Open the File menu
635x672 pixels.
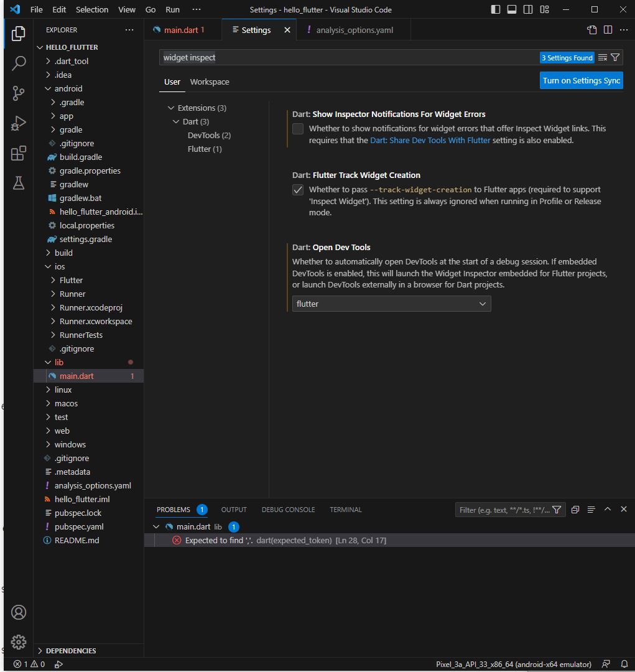tap(37, 9)
